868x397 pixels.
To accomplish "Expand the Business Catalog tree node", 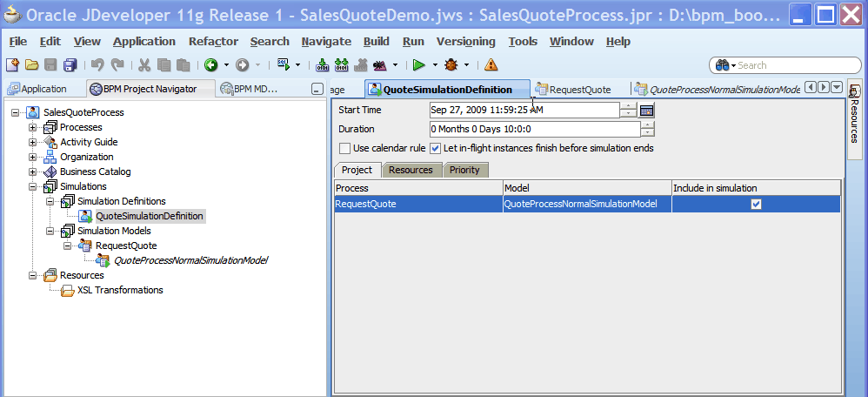I will click(x=33, y=172).
